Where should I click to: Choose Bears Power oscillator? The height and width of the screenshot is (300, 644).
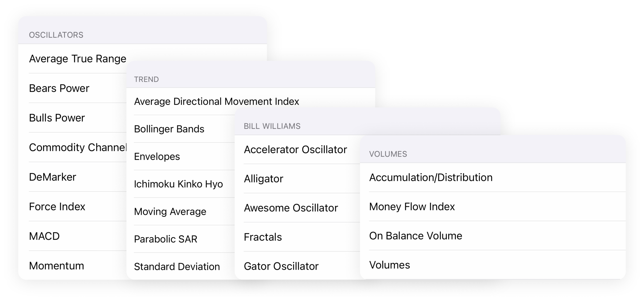59,88
